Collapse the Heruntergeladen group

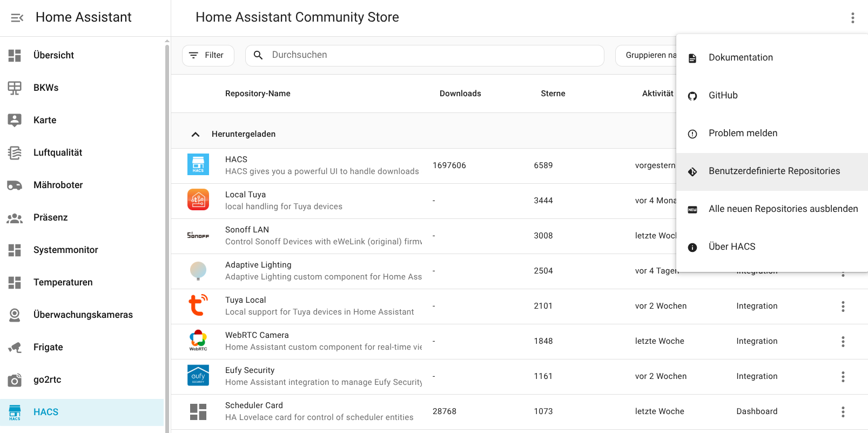tap(196, 134)
